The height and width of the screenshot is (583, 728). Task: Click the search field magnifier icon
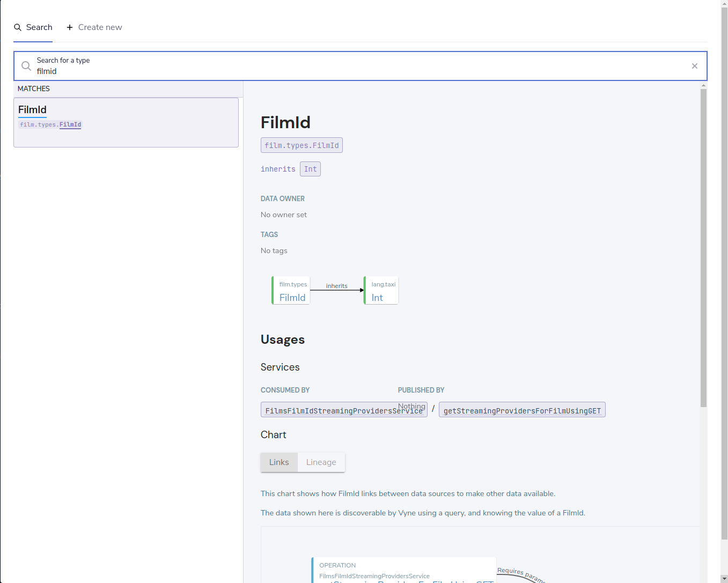[26, 66]
